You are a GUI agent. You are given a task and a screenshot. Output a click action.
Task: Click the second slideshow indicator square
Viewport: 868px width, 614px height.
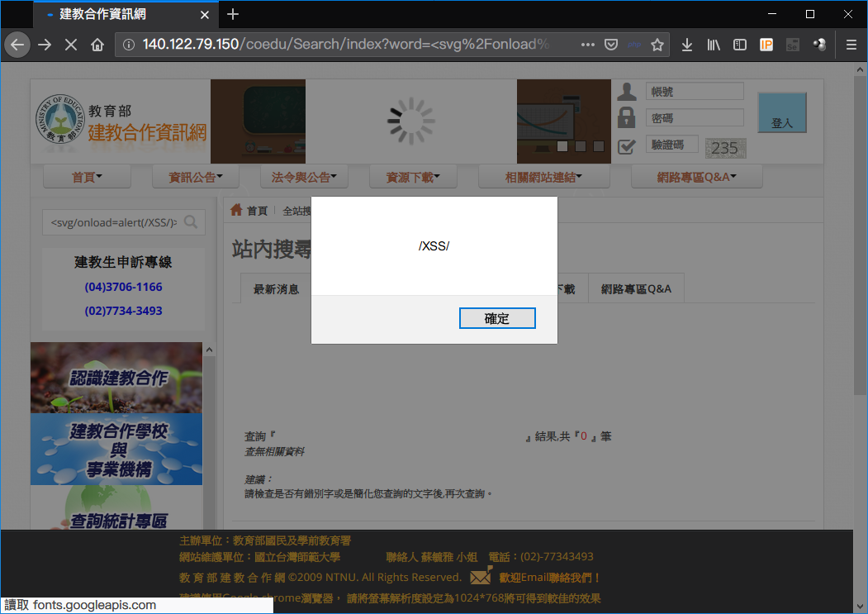tap(581, 146)
